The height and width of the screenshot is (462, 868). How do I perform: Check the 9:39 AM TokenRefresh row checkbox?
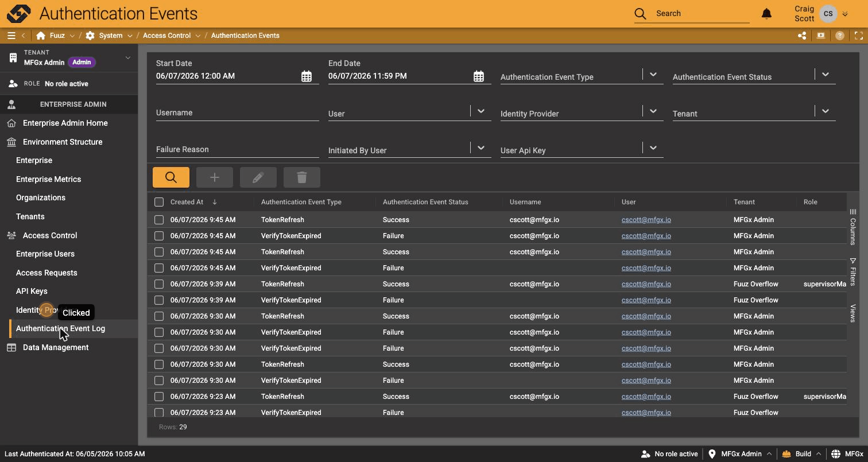(159, 284)
